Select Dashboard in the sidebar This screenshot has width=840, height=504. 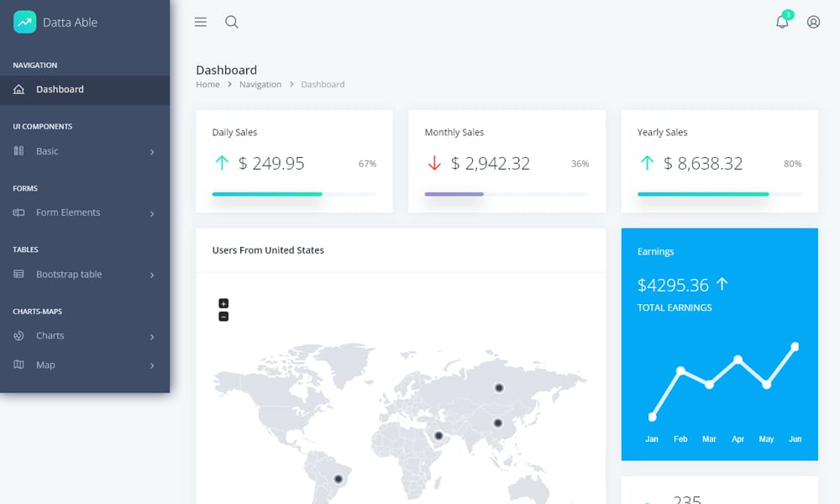point(85,89)
